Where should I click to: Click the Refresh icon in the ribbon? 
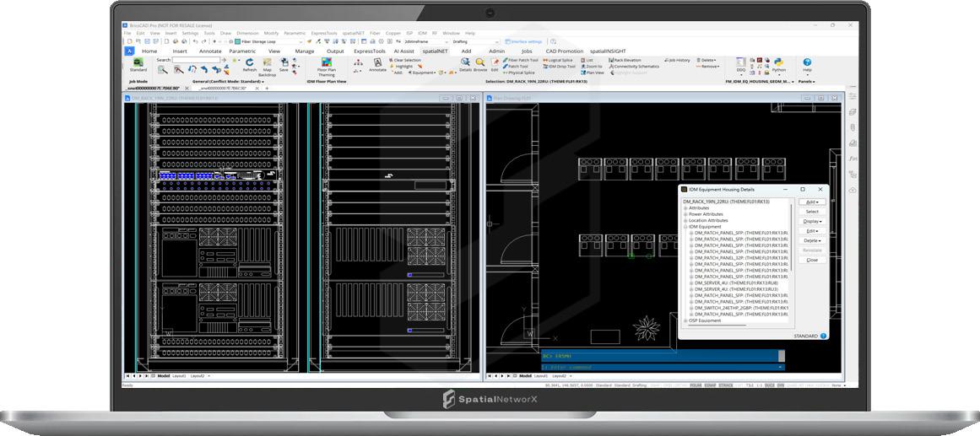coord(249,62)
